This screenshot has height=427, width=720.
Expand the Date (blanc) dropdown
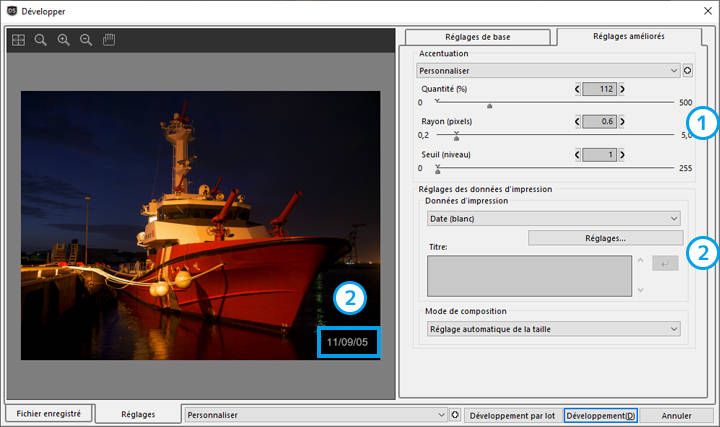(x=552, y=218)
